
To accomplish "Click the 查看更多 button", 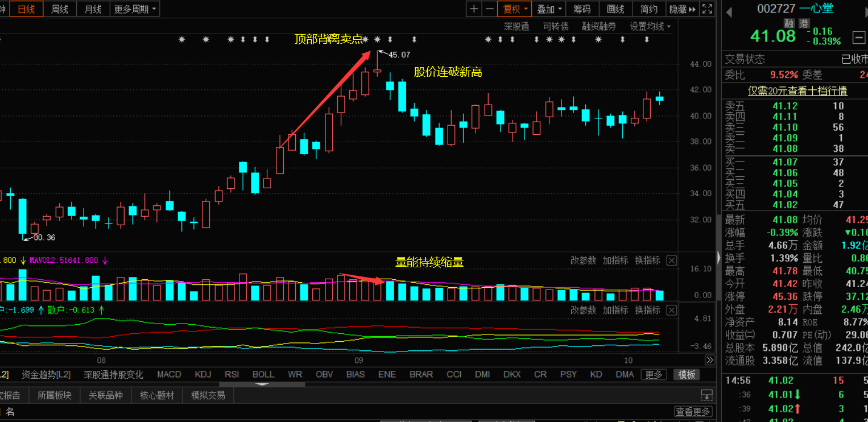I will coord(693,412).
